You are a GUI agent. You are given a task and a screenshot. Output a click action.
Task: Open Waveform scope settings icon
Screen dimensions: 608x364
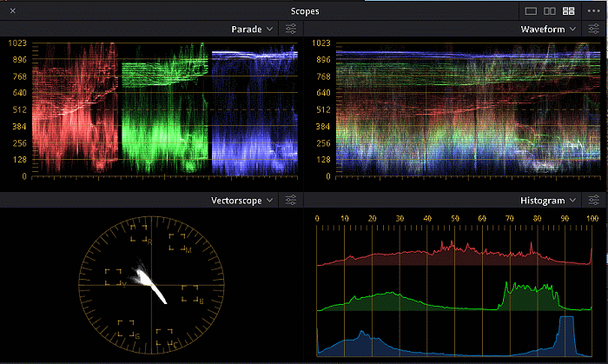click(x=593, y=29)
